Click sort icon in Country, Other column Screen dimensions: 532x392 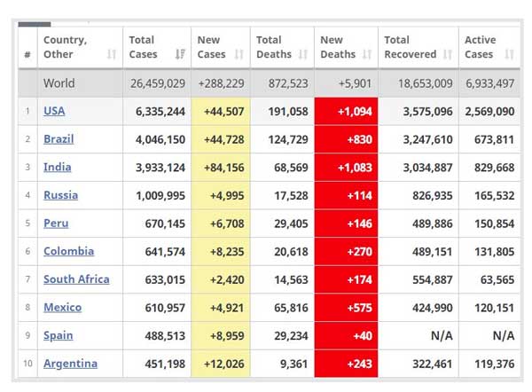click(x=112, y=55)
